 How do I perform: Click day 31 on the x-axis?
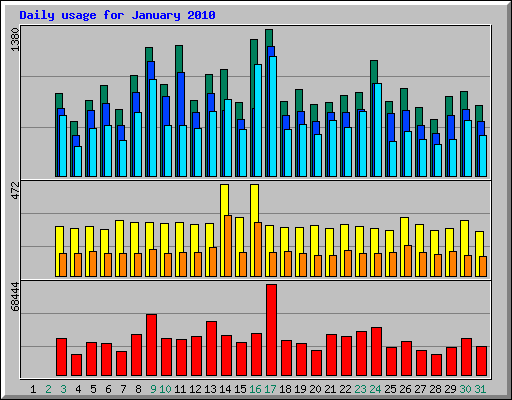point(480,389)
